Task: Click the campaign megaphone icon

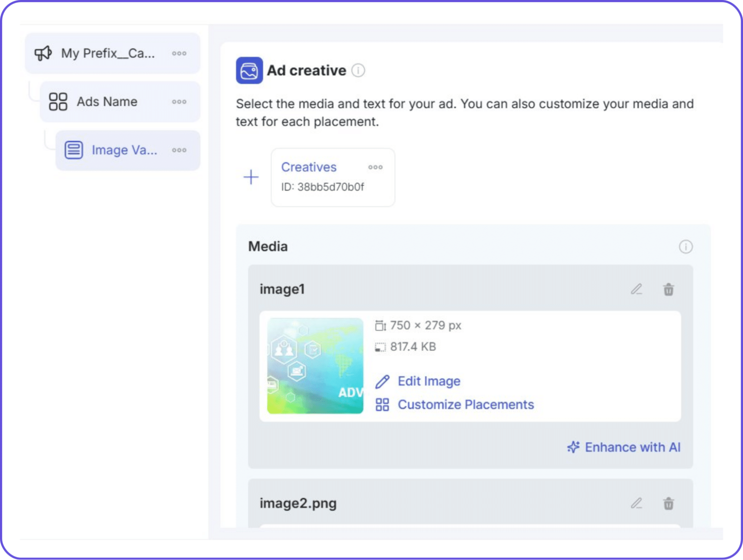Action: [43, 53]
